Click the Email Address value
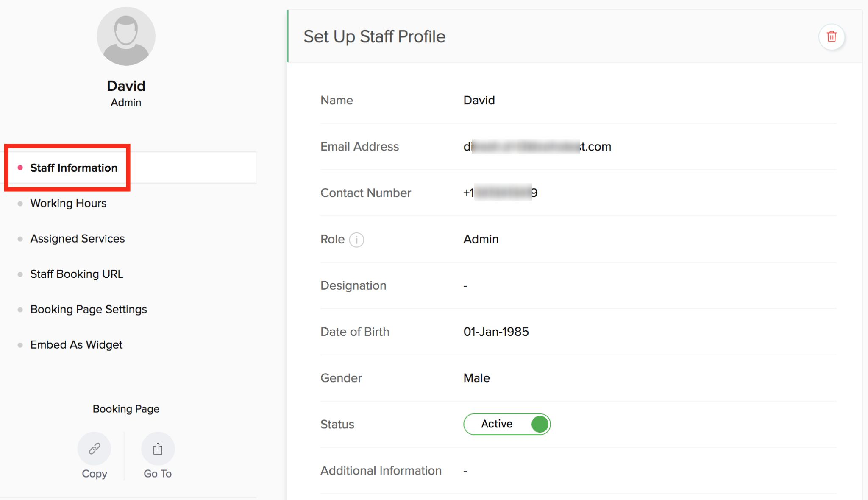This screenshot has height=500, width=868. [x=537, y=147]
